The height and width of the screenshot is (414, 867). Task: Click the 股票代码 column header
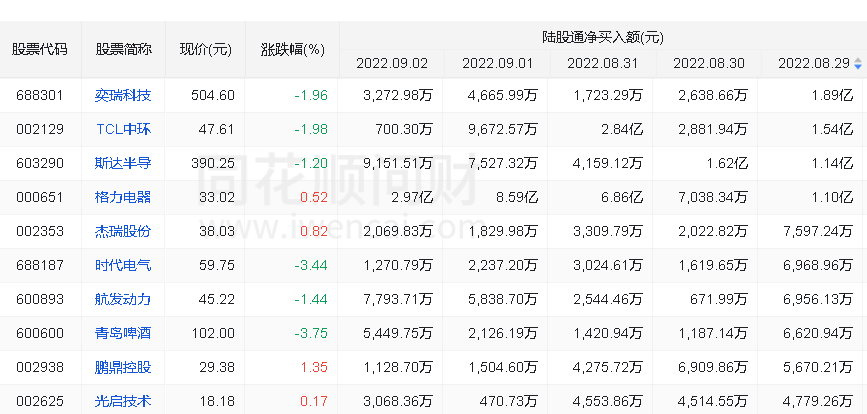pyautogui.click(x=40, y=49)
